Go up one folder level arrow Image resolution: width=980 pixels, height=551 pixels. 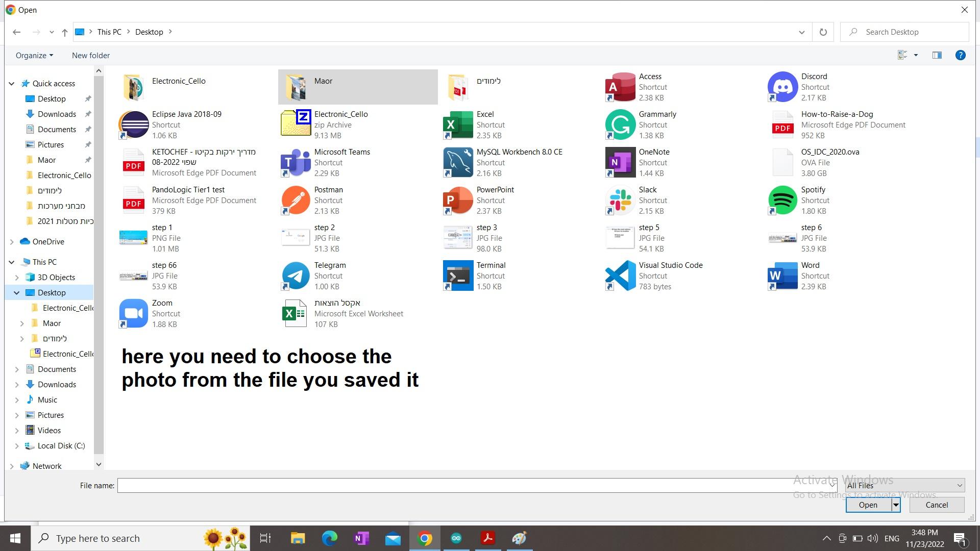(x=65, y=32)
